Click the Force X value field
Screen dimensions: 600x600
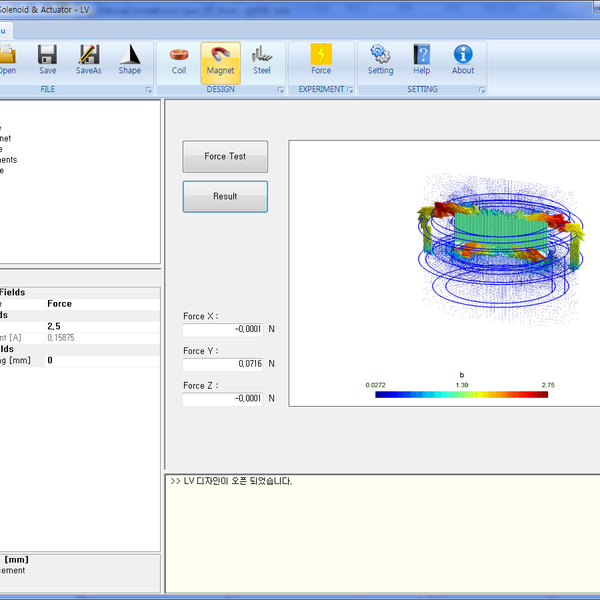coord(223,329)
